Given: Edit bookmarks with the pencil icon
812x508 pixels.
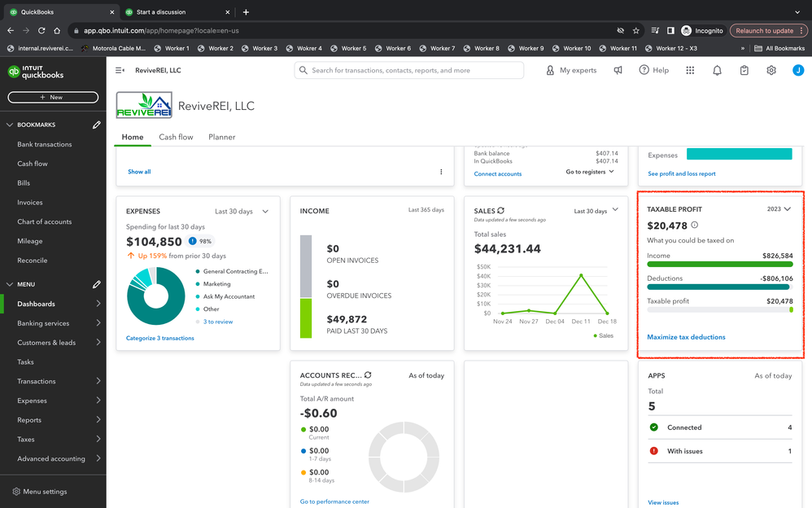Looking at the screenshot, I should [x=96, y=125].
